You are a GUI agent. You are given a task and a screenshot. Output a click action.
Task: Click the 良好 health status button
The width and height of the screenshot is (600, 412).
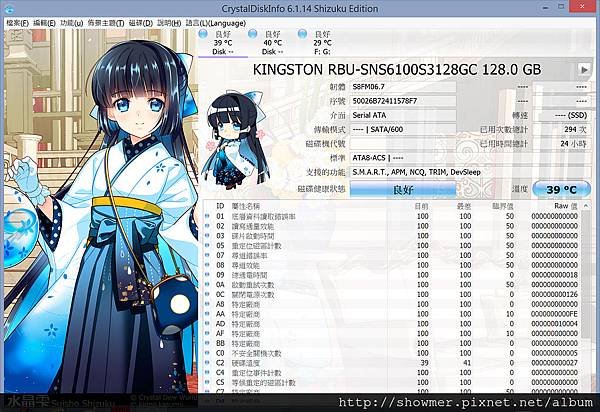(403, 189)
